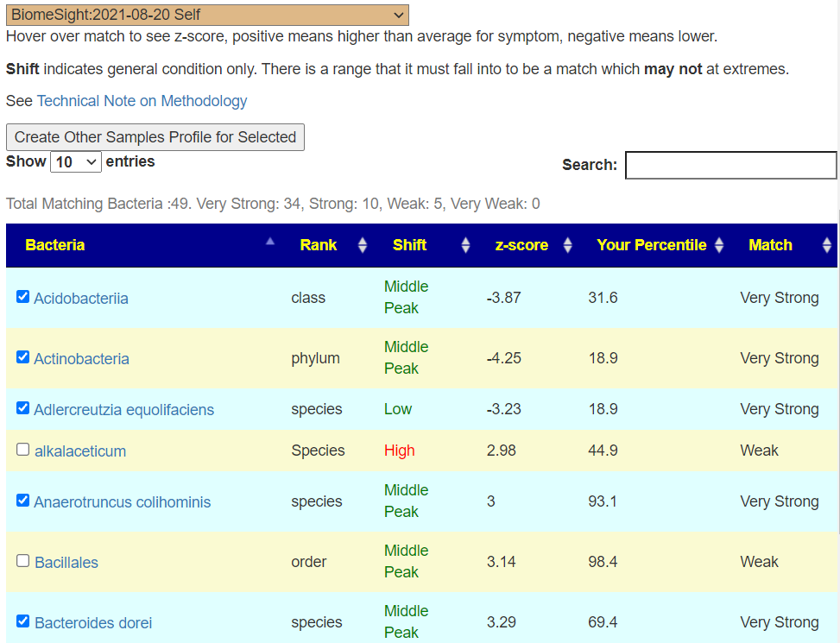Open the BiomeSight sample dropdown

click(x=207, y=15)
